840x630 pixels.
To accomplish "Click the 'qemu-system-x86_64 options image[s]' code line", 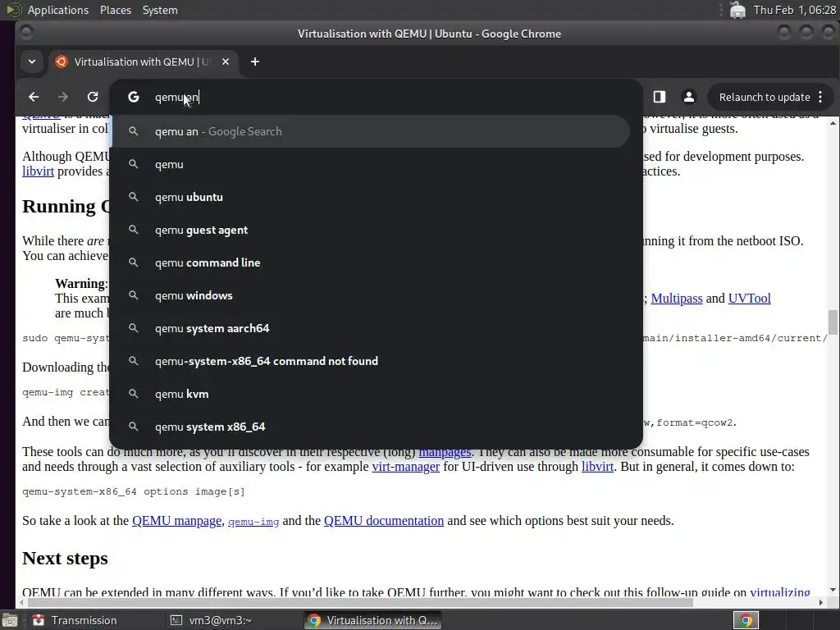I will tap(134, 492).
